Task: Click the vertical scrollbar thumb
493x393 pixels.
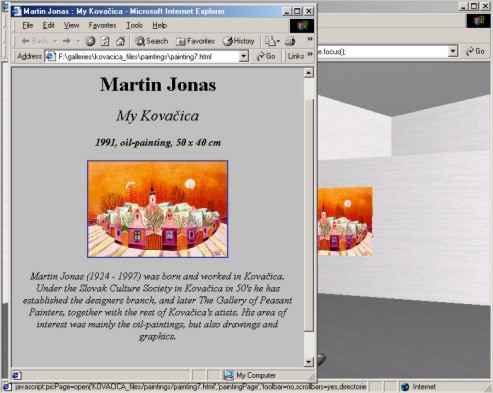Action: click(x=309, y=215)
